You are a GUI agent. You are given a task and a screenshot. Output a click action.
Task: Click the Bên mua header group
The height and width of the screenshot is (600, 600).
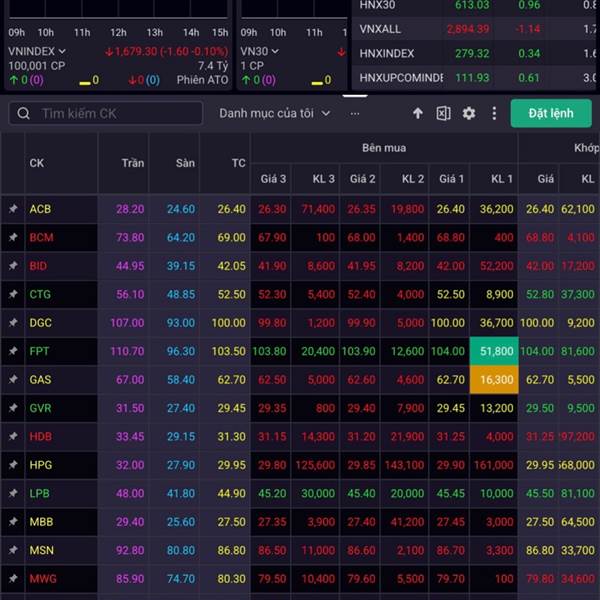point(384,148)
